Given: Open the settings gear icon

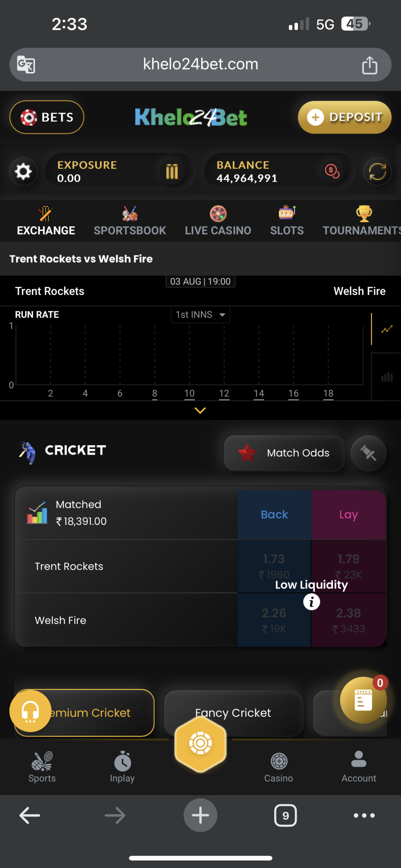Looking at the screenshot, I should [x=23, y=172].
